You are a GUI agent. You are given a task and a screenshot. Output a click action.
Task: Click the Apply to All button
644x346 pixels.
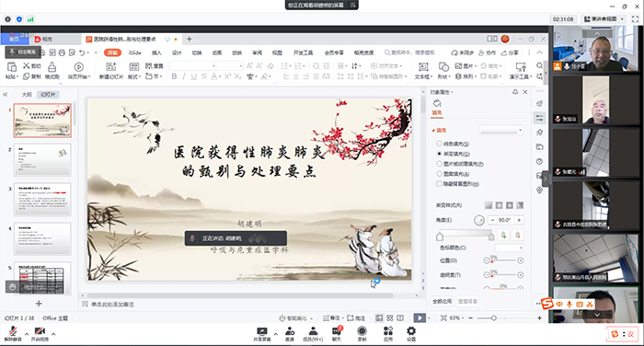[x=442, y=301]
